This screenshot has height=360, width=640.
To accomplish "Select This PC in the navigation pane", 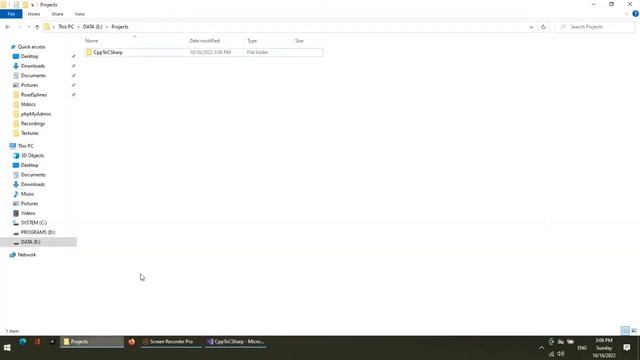I will click(25, 146).
